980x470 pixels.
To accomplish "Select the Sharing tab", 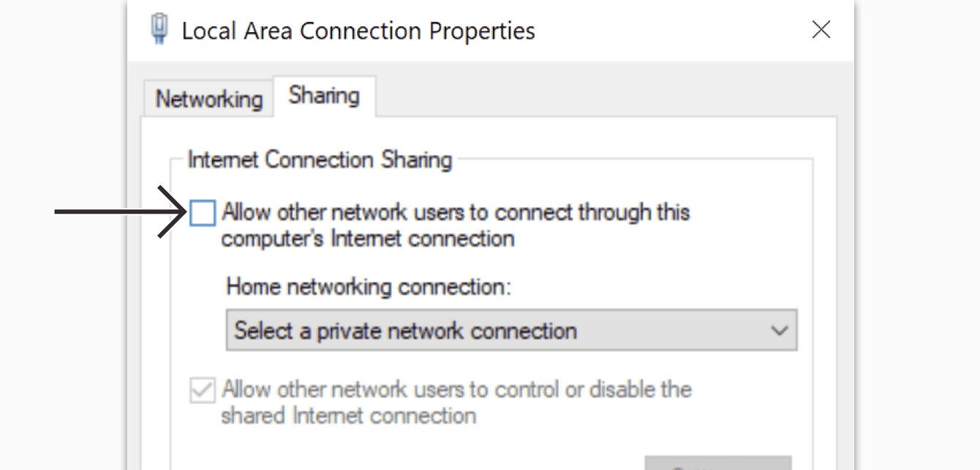I will [x=324, y=95].
